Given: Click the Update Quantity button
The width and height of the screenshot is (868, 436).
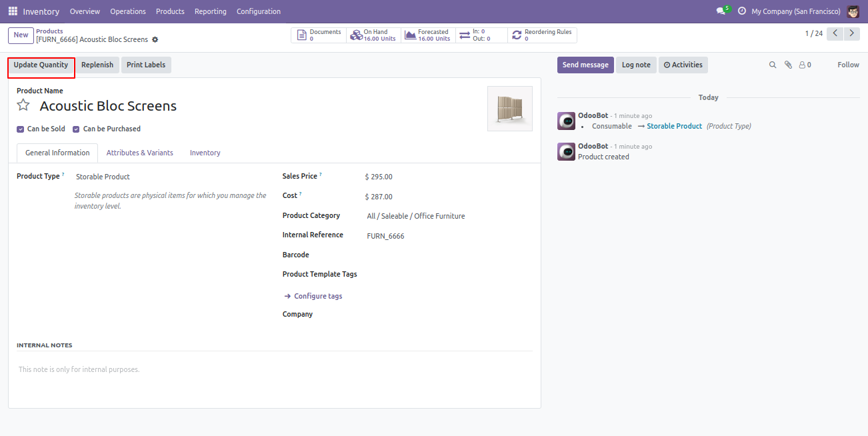Looking at the screenshot, I should click(x=41, y=65).
